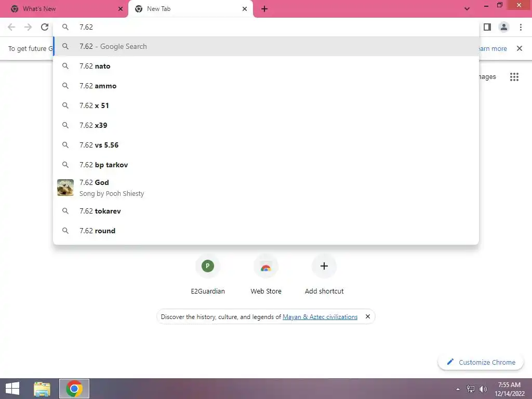Choose the 7.62 vs 5.56 suggestion
The width and height of the screenshot is (532, 399).
[266, 145]
